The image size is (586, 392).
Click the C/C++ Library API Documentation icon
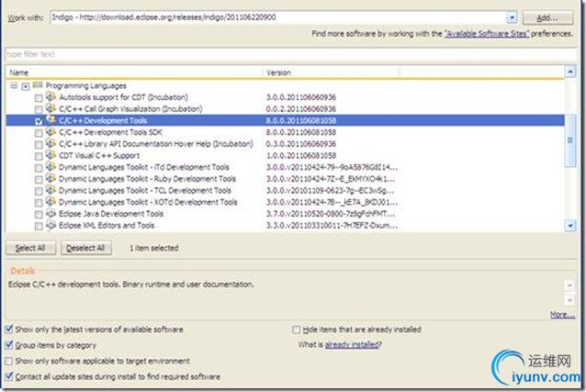(x=51, y=143)
